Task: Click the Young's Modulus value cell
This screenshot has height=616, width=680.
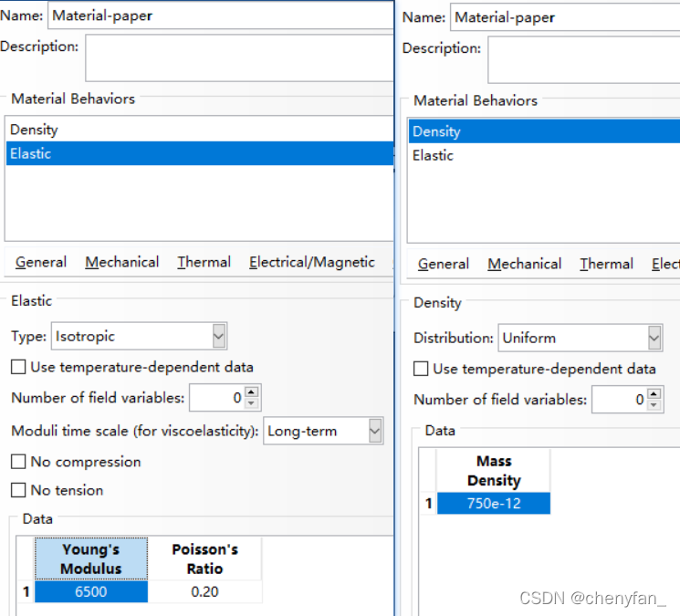Action: point(91,592)
